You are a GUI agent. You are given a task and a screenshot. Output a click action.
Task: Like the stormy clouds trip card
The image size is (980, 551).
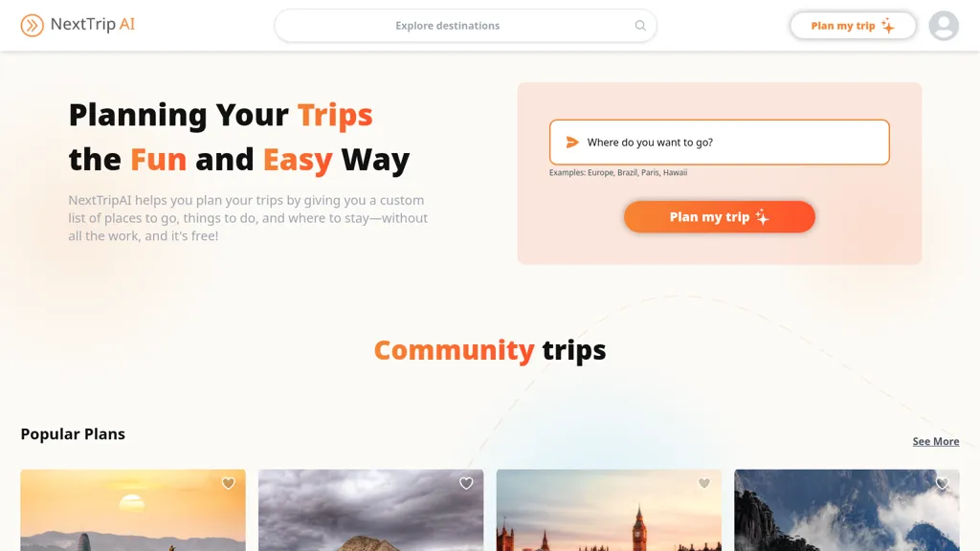coord(466,484)
